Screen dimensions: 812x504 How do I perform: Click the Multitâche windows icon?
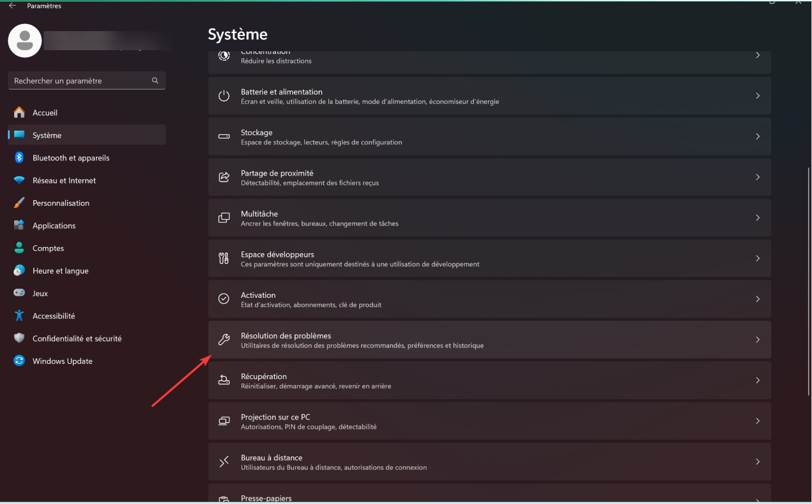224,218
